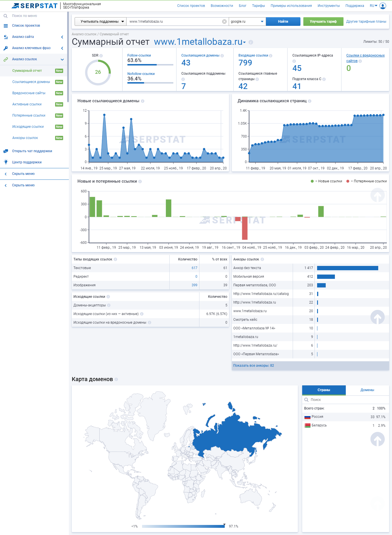Click info icon by Новые и потерянные ссылки
Viewport: 392px width, 535px height.
[140, 181]
